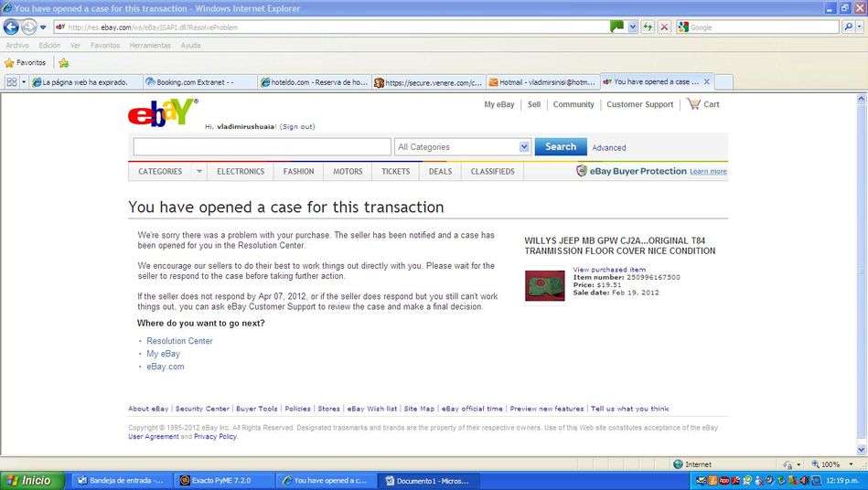This screenshot has width=868, height=490.
Task: Open a new blank tab
Action: click(x=723, y=82)
